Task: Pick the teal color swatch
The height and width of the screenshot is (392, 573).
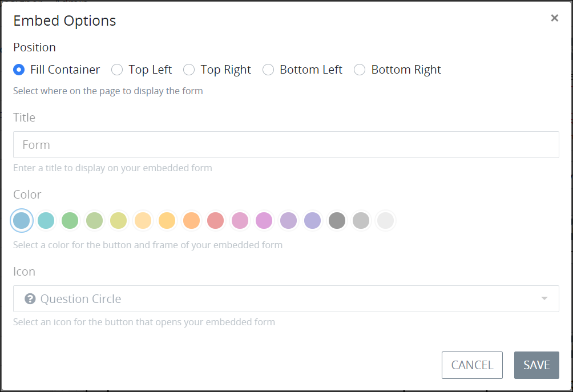Action: tap(46, 221)
